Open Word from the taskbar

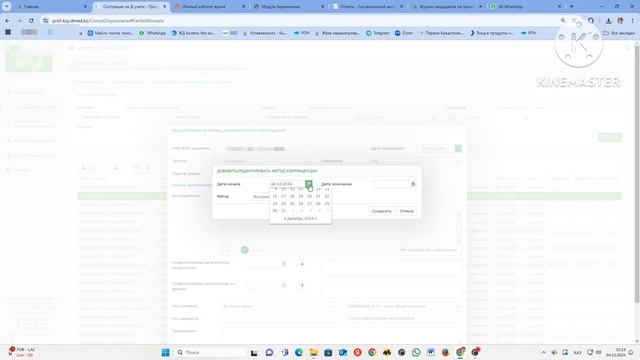[x=431, y=352]
